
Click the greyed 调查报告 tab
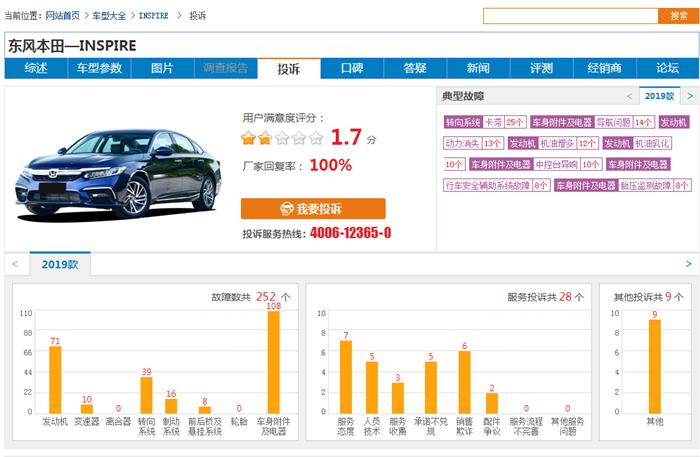point(225,68)
